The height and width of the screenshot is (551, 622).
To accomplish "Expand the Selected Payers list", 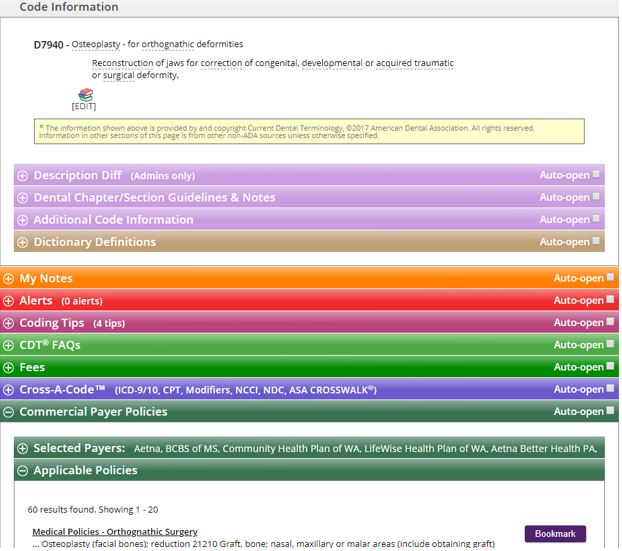I will (23, 448).
